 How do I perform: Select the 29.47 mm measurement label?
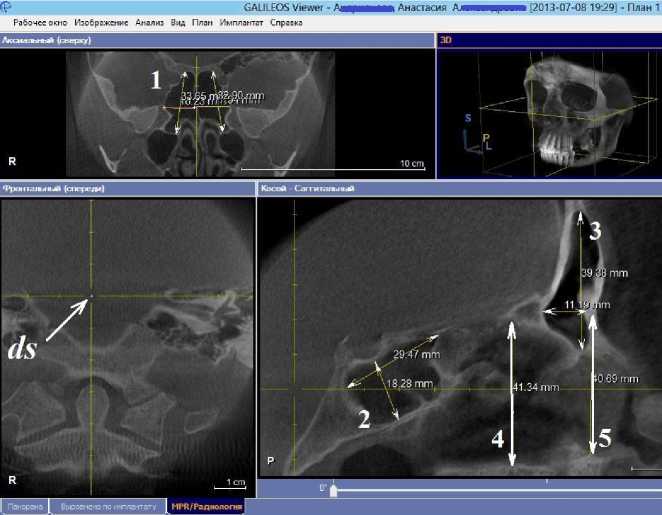pyautogui.click(x=416, y=354)
